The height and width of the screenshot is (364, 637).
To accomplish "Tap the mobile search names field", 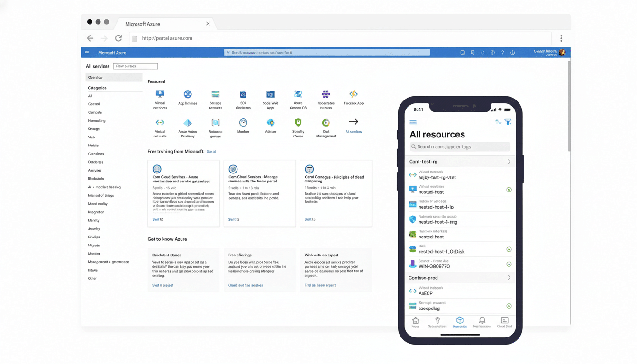I will coord(459,146).
